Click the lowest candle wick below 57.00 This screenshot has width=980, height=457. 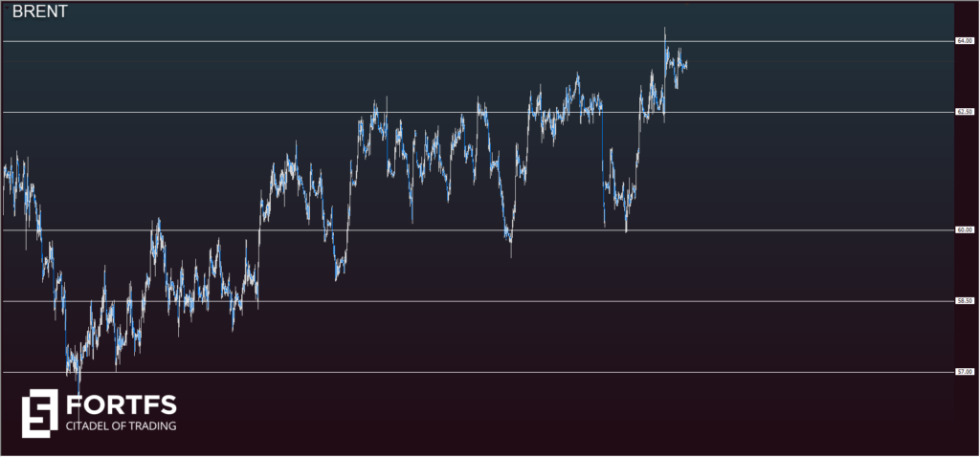78,382
